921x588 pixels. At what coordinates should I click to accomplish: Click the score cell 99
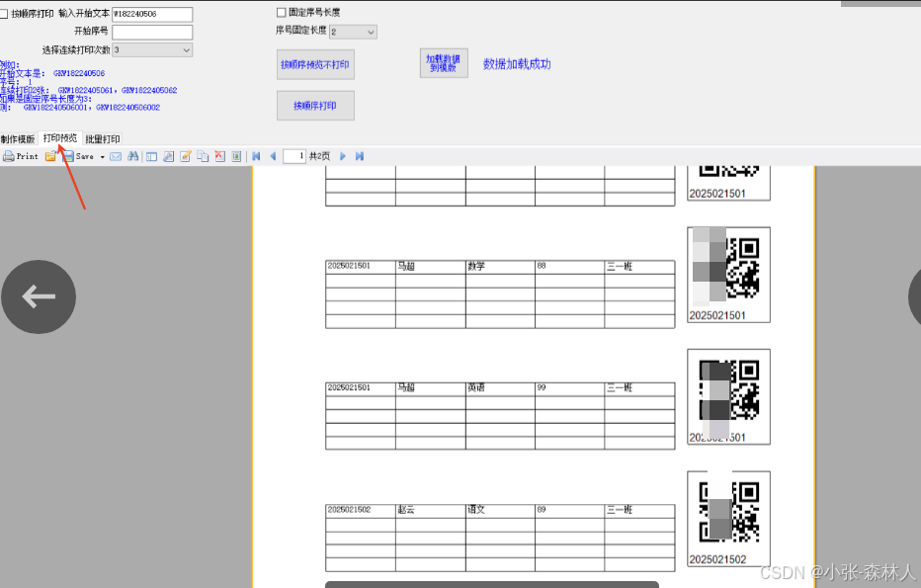coord(570,388)
